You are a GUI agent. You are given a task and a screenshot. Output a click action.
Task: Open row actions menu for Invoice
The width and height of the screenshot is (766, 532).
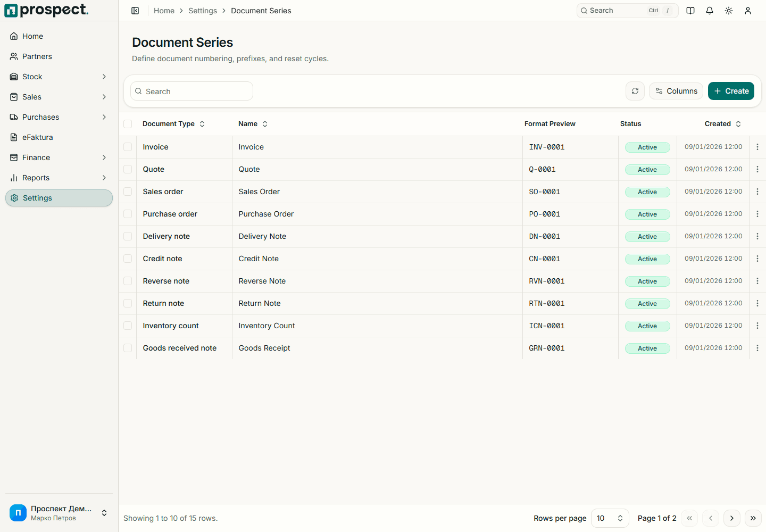pyautogui.click(x=757, y=147)
